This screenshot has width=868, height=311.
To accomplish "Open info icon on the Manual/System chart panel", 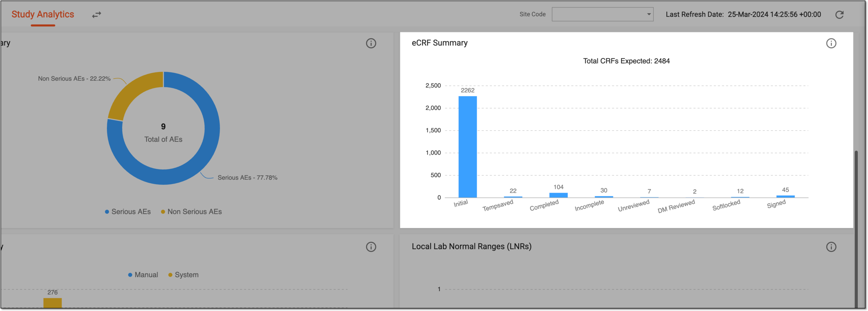I will pyautogui.click(x=371, y=247).
